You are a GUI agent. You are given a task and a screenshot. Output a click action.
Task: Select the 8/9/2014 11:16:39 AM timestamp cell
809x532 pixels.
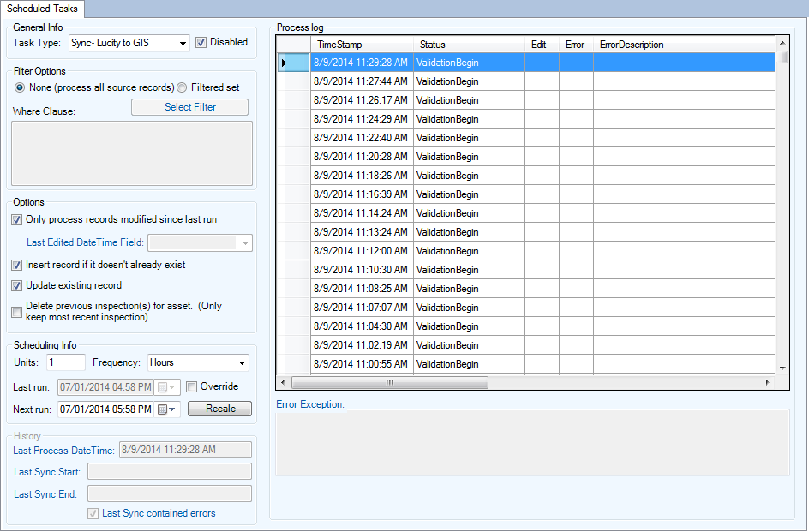[x=362, y=194]
